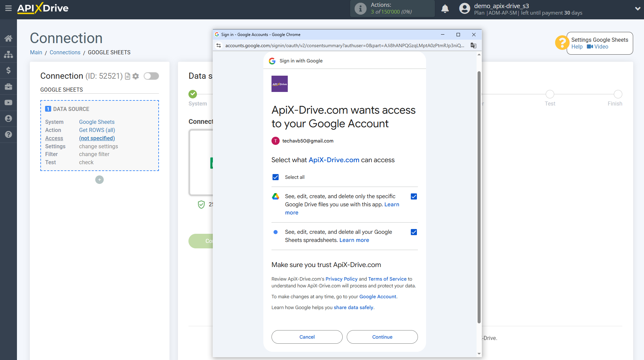
Task: Click the Cancel button
Action: (307, 337)
